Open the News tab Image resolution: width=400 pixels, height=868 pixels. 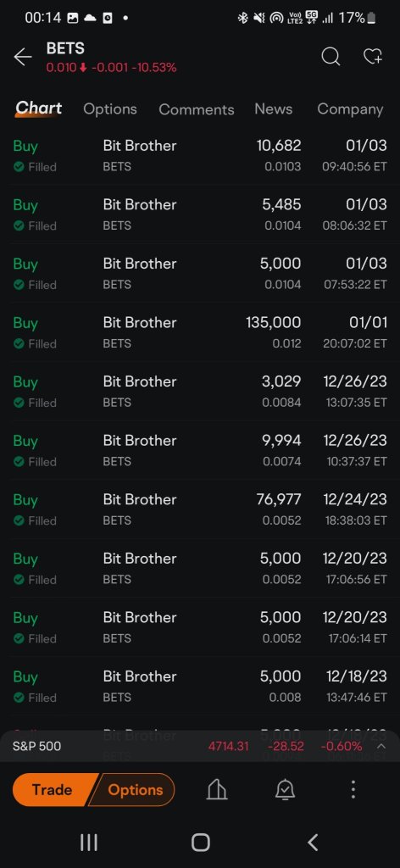pyautogui.click(x=274, y=109)
